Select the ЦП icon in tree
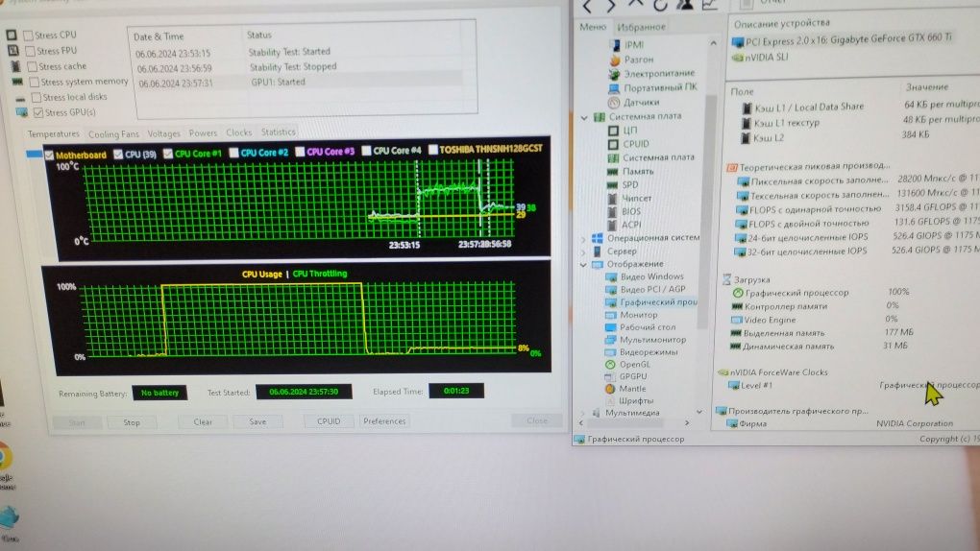The height and width of the screenshot is (551, 980). coord(613,131)
